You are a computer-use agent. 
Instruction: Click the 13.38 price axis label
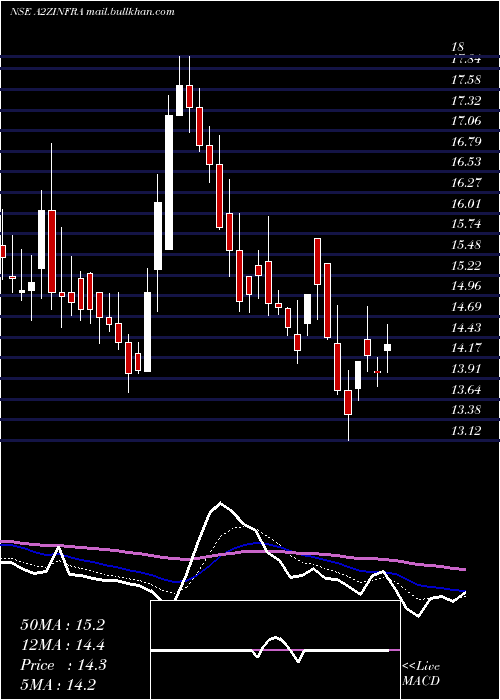pyautogui.click(x=466, y=410)
